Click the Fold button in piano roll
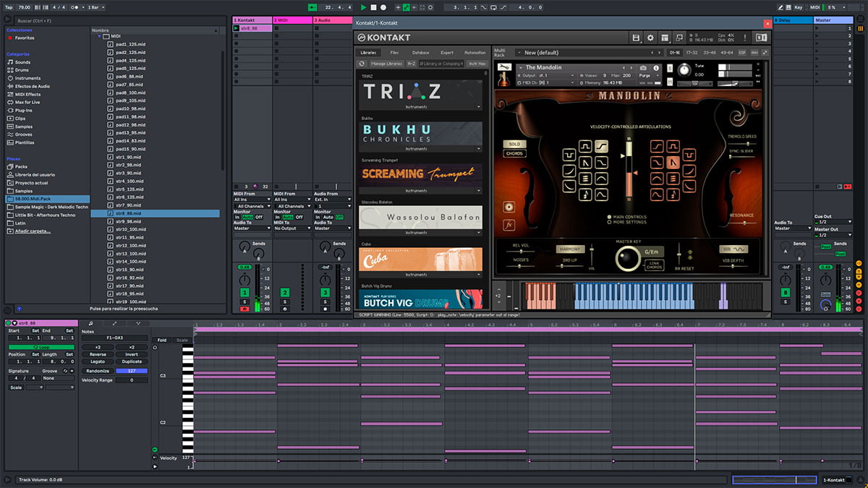 162,340
